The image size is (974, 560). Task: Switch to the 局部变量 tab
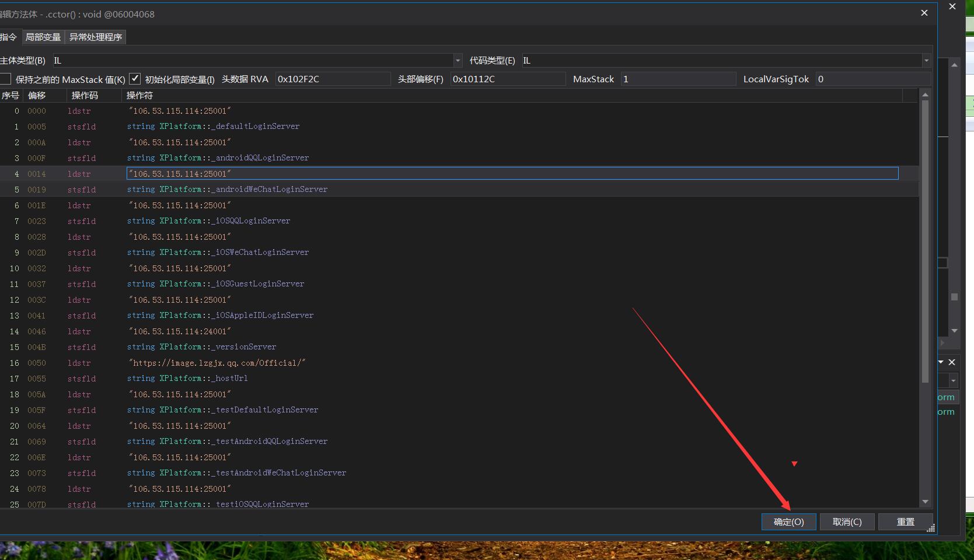point(43,37)
